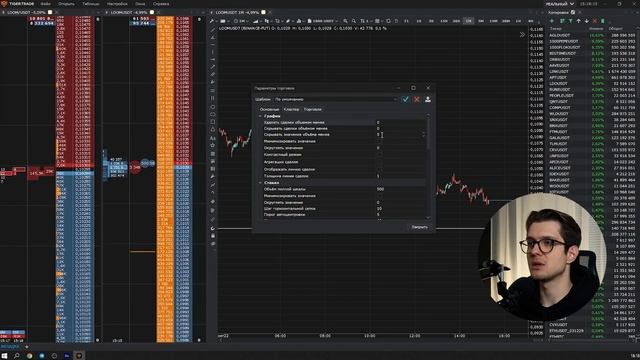
Task: Toggle 'Отображать линию сделок' checkbox
Action: point(379,169)
